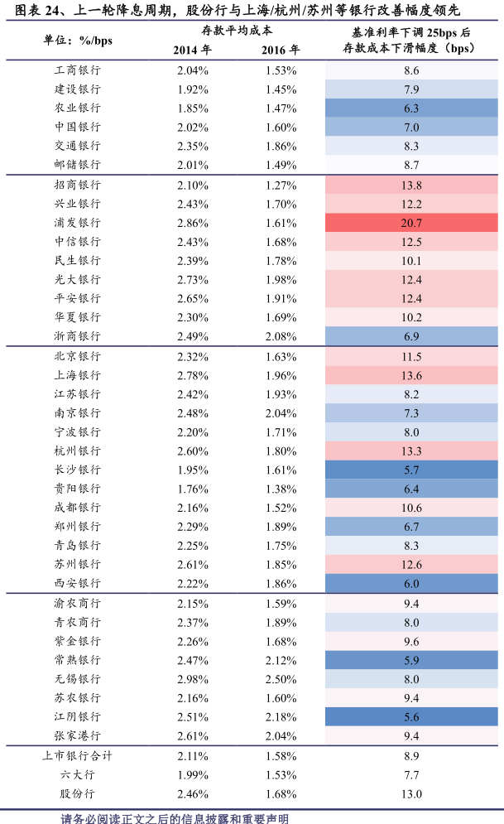Select the pink 13.8 cell for 招商银行
The image size is (504, 824).
click(411, 185)
